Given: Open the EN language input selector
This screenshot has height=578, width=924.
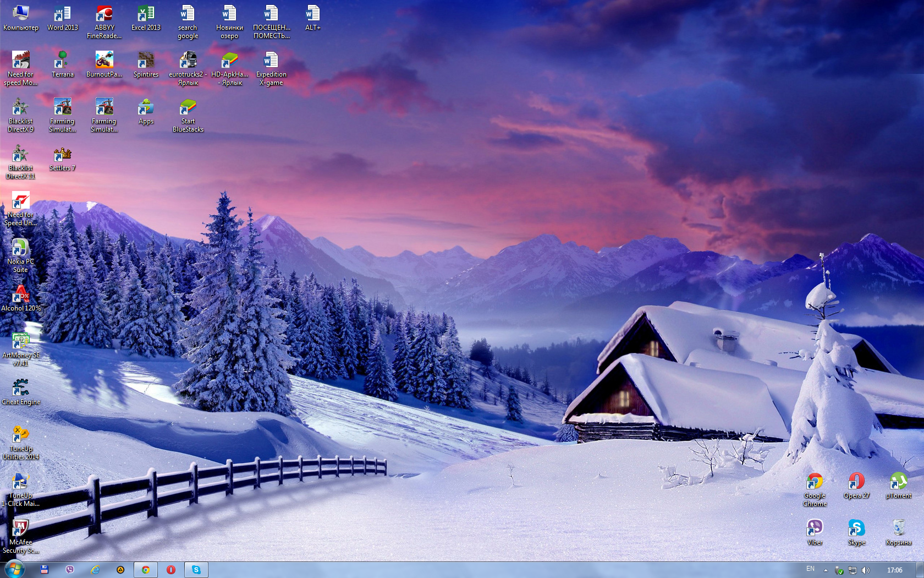Looking at the screenshot, I should click(810, 569).
